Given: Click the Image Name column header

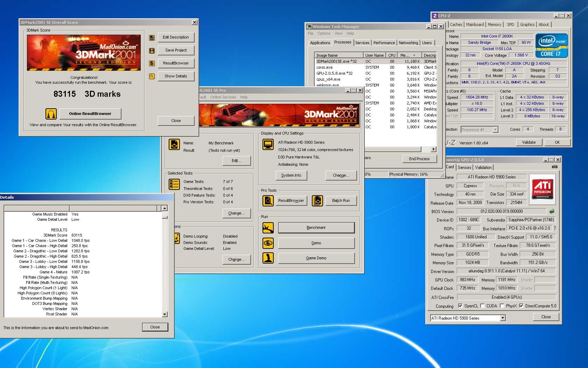Looking at the screenshot, I should coord(339,55).
